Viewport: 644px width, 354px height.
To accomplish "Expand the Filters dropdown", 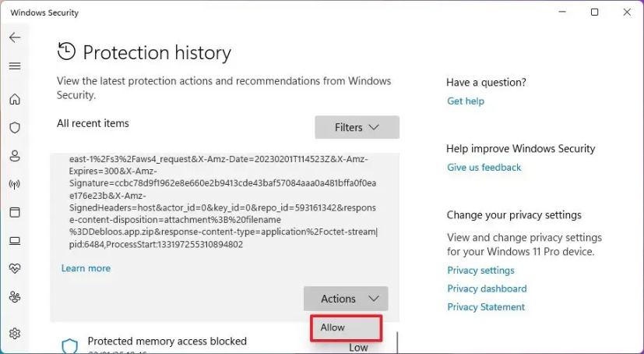I will coord(357,127).
